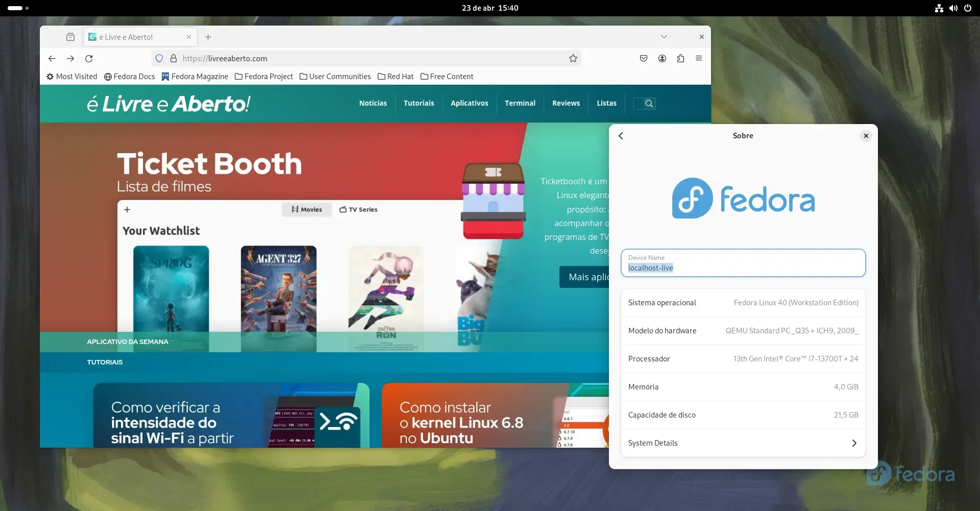Image resolution: width=980 pixels, height=511 pixels.
Task: Expand the list all tabs dropdown
Action: (664, 37)
